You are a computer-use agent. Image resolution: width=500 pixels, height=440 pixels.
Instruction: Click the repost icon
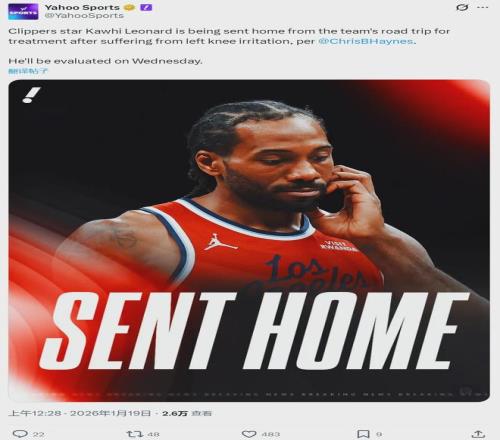tap(135, 434)
